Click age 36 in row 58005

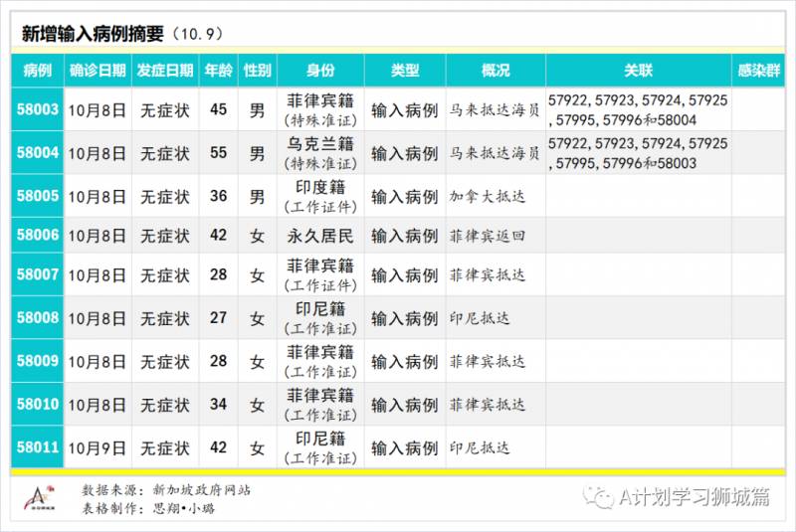pyautogui.click(x=218, y=196)
